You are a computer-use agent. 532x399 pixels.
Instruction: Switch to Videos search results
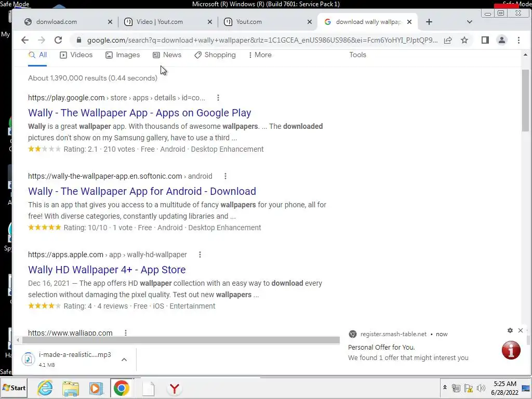tap(76, 55)
